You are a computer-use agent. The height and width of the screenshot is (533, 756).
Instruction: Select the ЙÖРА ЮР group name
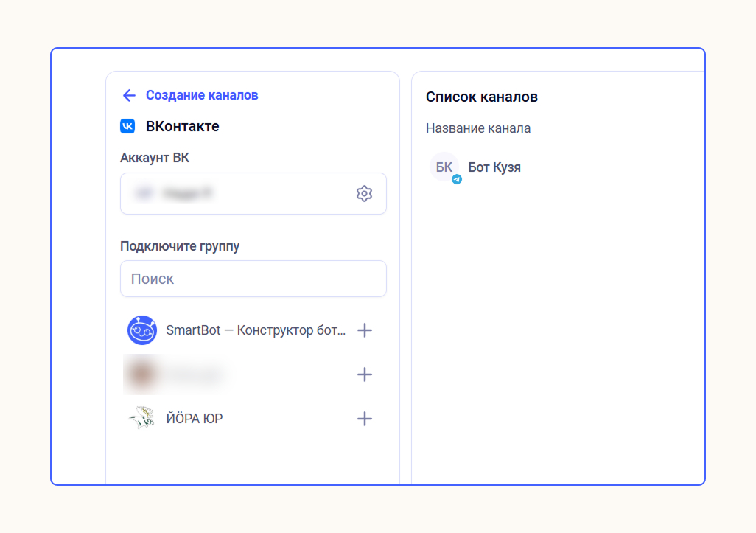coord(195,419)
